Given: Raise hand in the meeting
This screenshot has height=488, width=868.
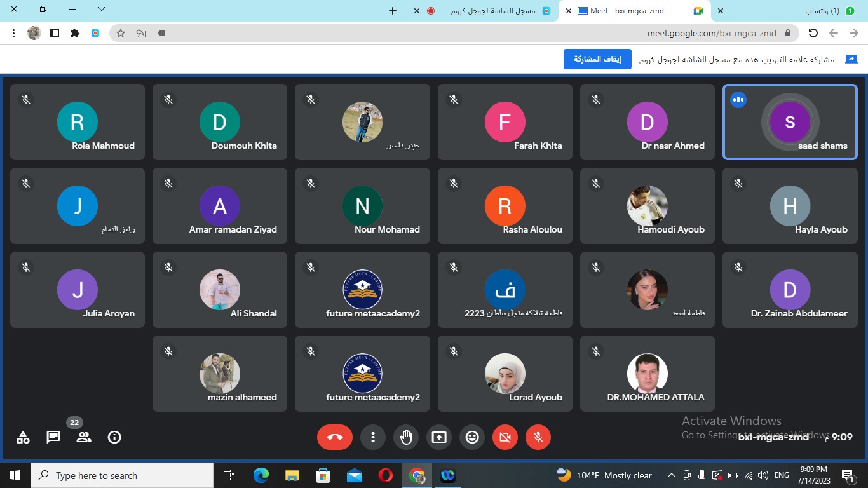Looking at the screenshot, I should tap(406, 437).
